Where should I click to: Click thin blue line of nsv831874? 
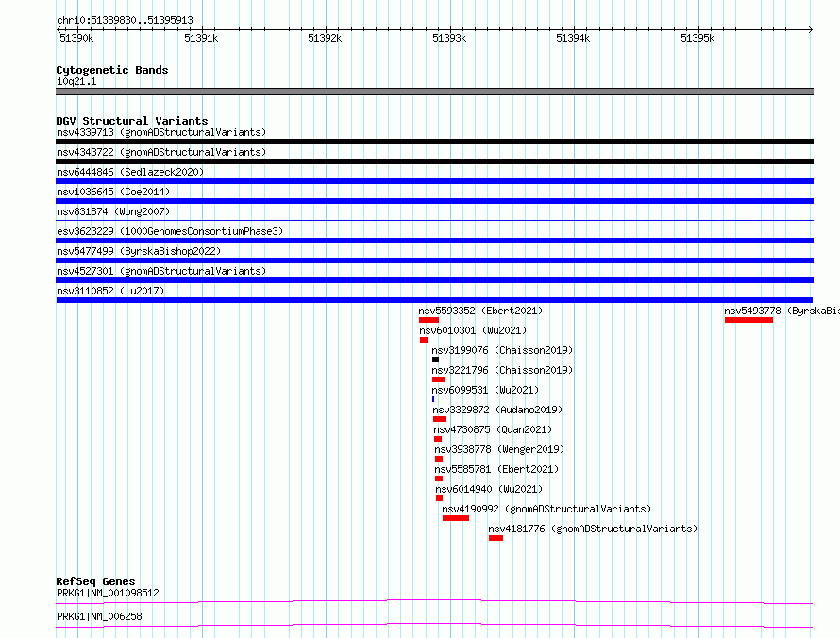[x=434, y=220]
